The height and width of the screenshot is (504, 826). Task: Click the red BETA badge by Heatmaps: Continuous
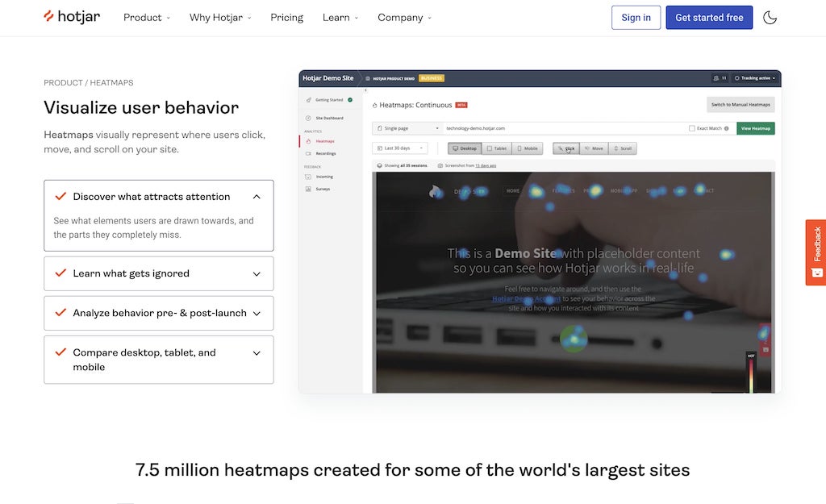coord(461,105)
